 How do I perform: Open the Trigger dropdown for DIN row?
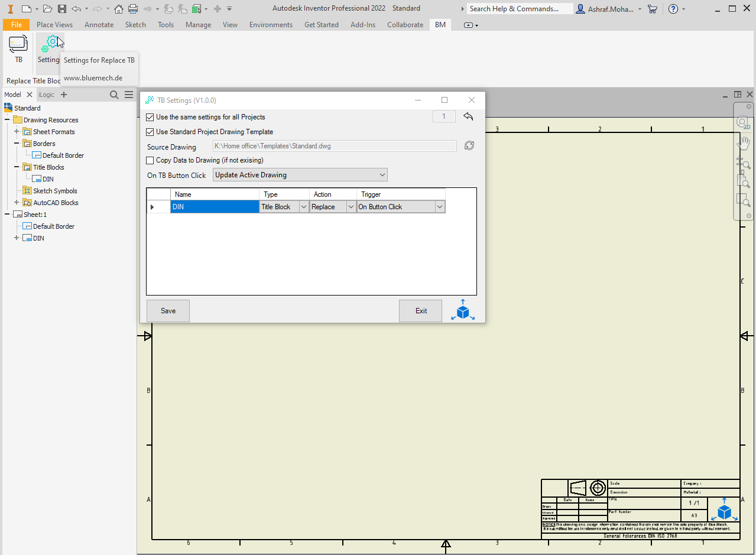(439, 207)
